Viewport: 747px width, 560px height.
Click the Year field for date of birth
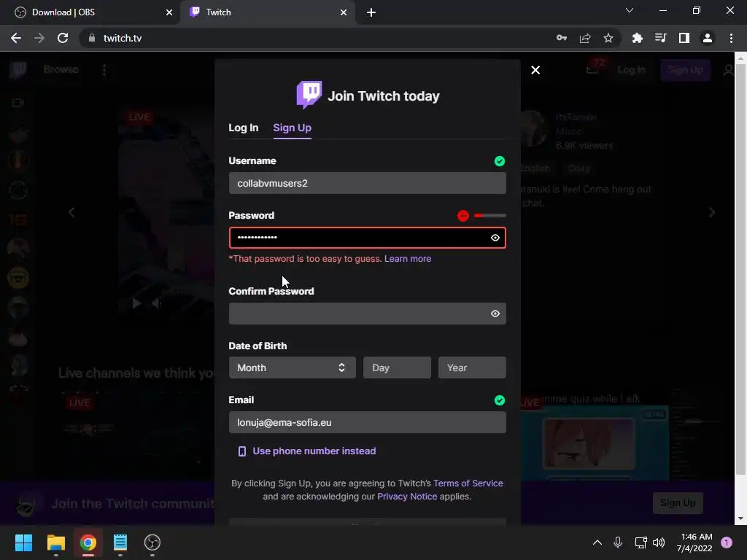[472, 367]
